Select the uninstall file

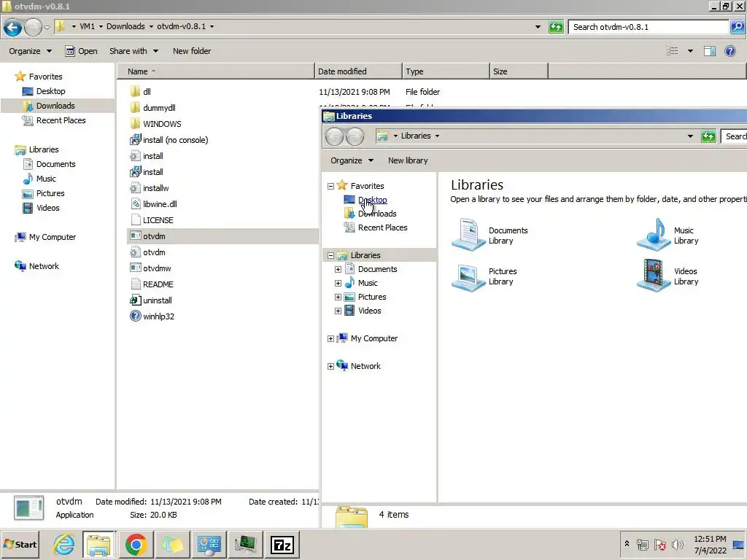pyautogui.click(x=151, y=300)
